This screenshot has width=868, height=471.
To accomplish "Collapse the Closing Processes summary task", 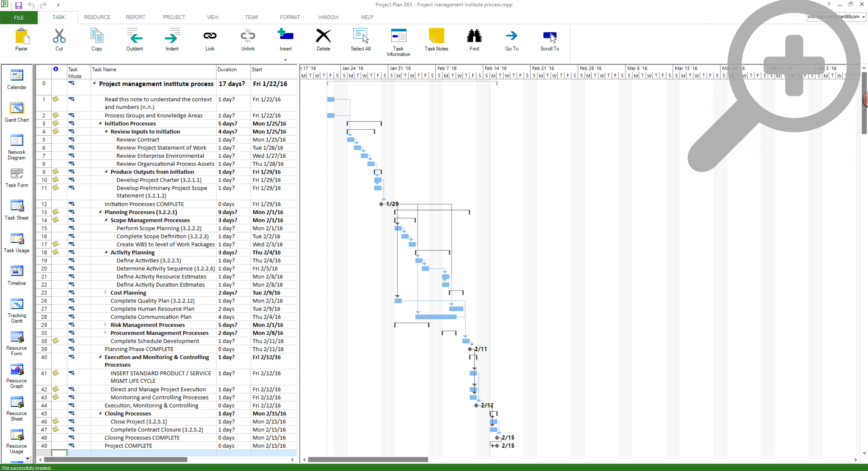I will click(100, 413).
